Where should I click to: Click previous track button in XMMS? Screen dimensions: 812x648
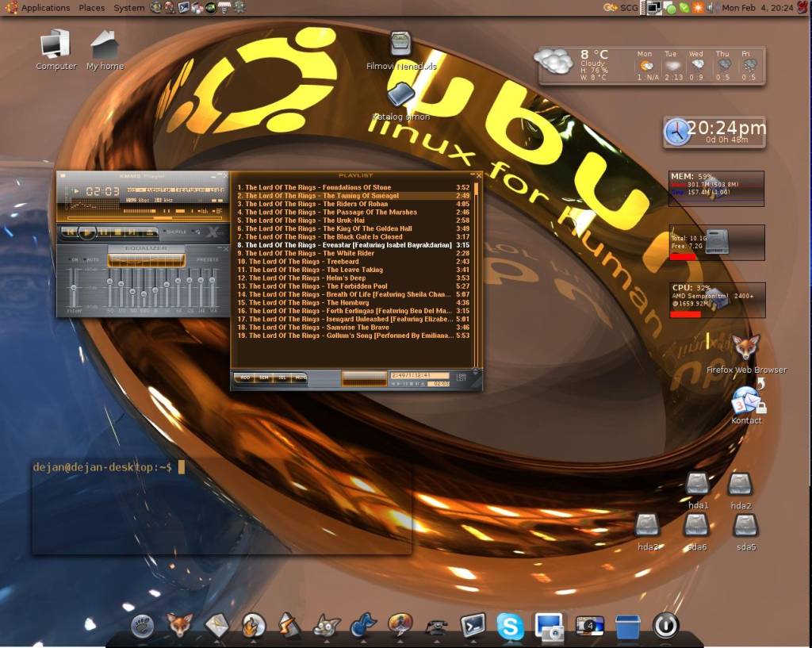(70, 232)
